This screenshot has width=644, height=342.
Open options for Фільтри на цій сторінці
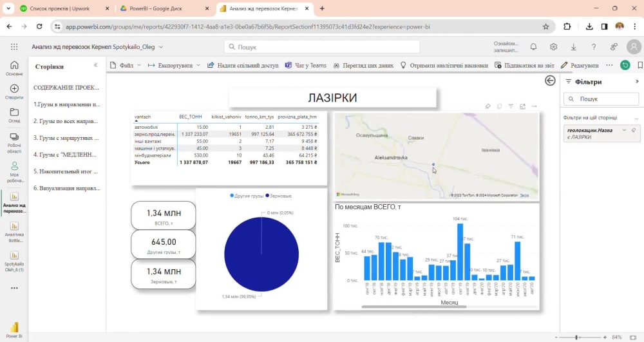coord(636,118)
